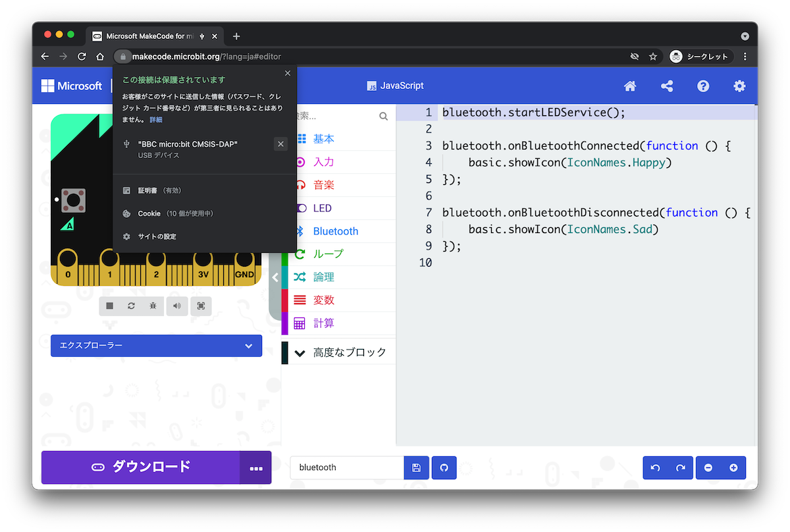Open サイトの設定 site settings
Viewport: 790px width, 532px height.
click(205, 236)
